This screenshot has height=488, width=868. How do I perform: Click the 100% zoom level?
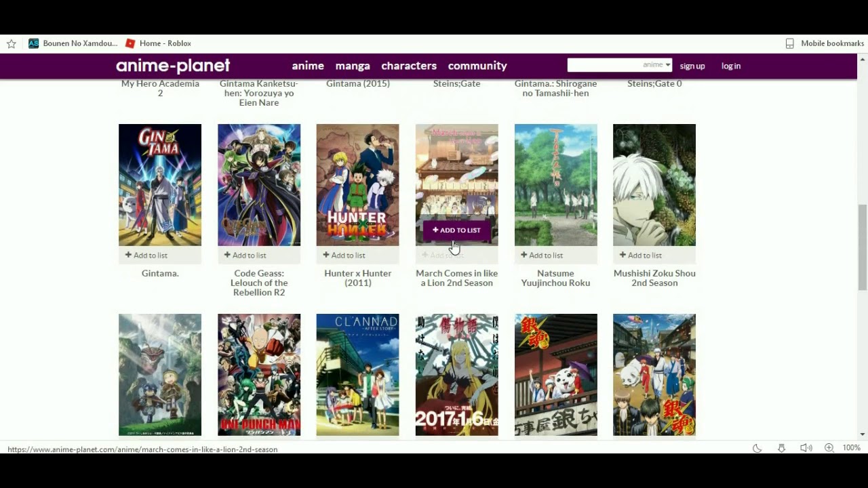coord(852,448)
